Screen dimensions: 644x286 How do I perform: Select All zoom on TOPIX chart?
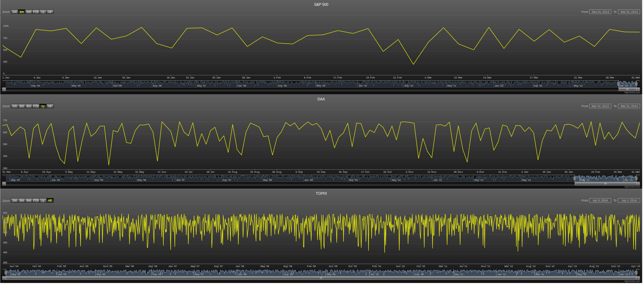pyautogui.click(x=50, y=200)
